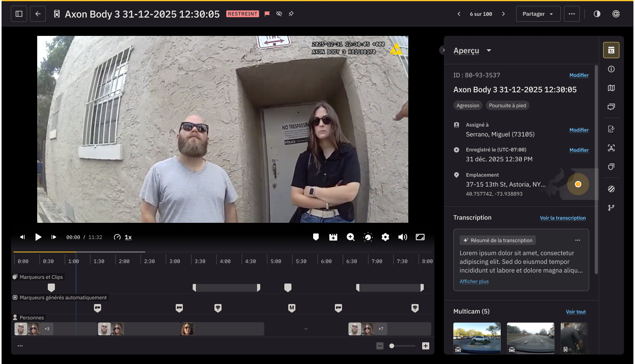Mute the video volume
Viewport: 635px width, 364px height.
pos(402,237)
